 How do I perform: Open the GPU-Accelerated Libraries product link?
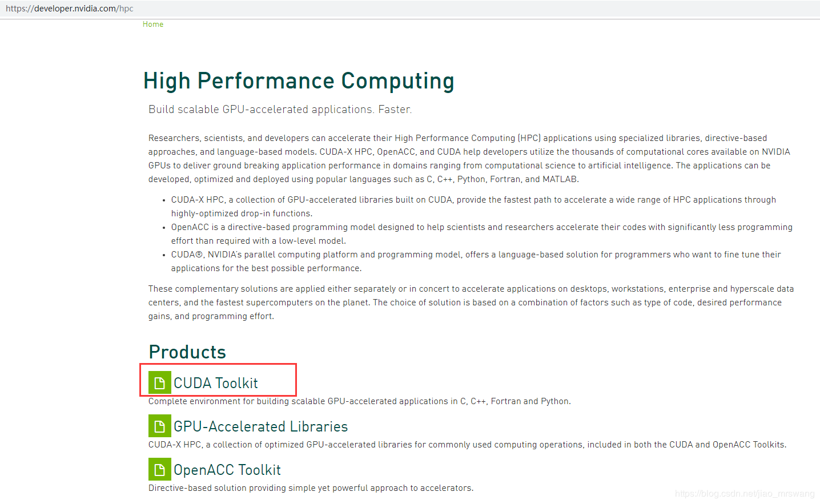[260, 426]
